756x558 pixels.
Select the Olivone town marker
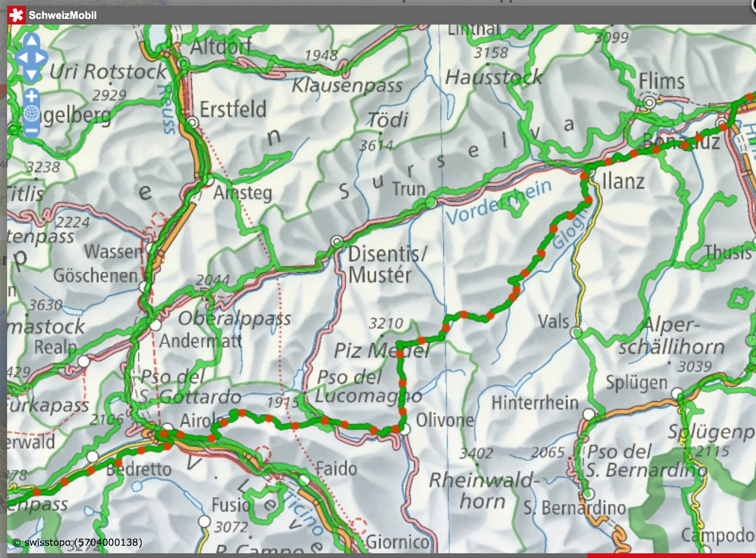point(405,429)
